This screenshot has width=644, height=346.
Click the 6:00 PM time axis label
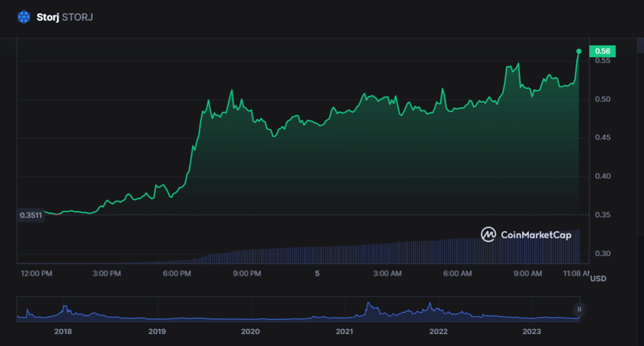point(177,273)
